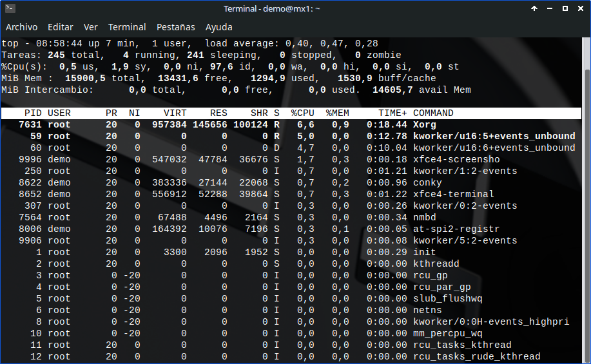
Task: Click the PID column header
Action: 33,113
